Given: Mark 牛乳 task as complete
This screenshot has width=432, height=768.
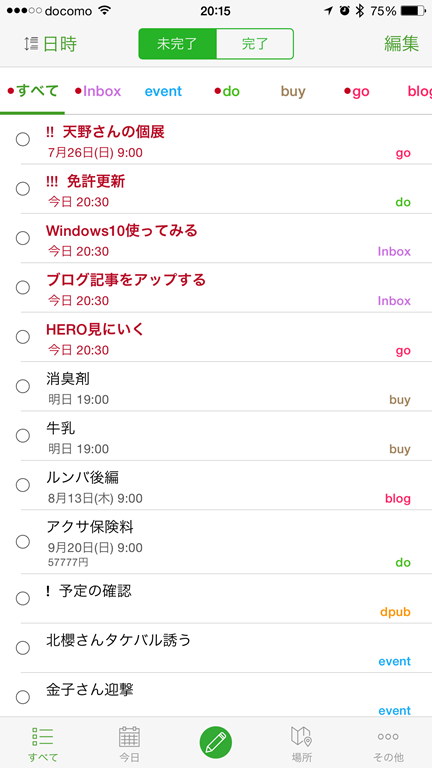Looking at the screenshot, I should 23,435.
